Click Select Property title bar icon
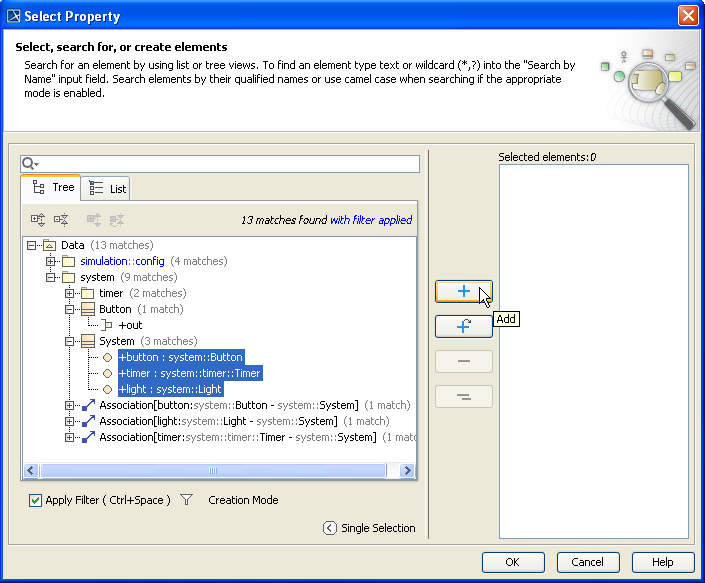705x583 pixels. coord(13,16)
